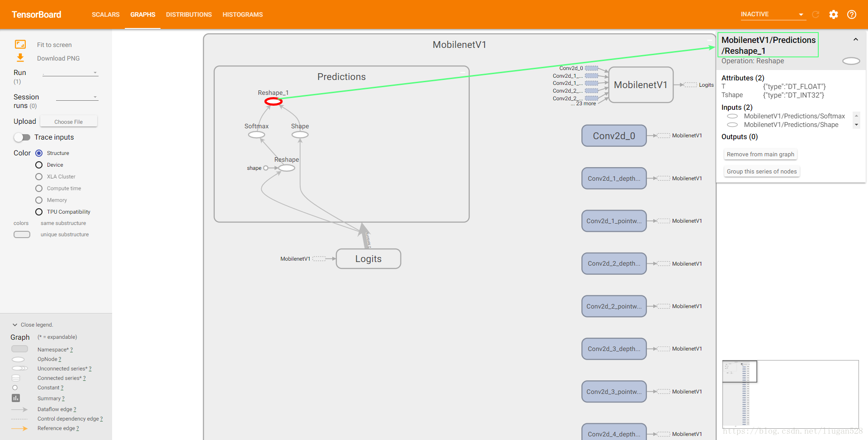Toggle the Trace inputs switch
This screenshot has height=440, width=868.
(22, 137)
